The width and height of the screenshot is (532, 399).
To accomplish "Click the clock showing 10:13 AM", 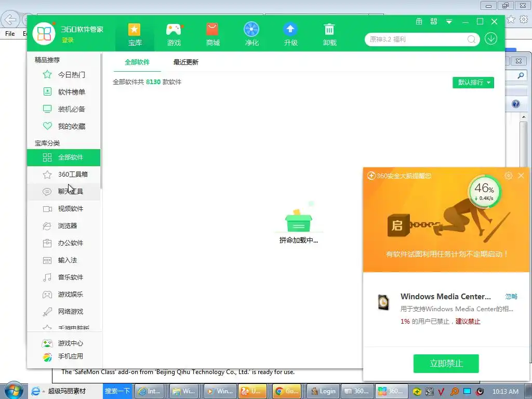I will click(505, 392).
